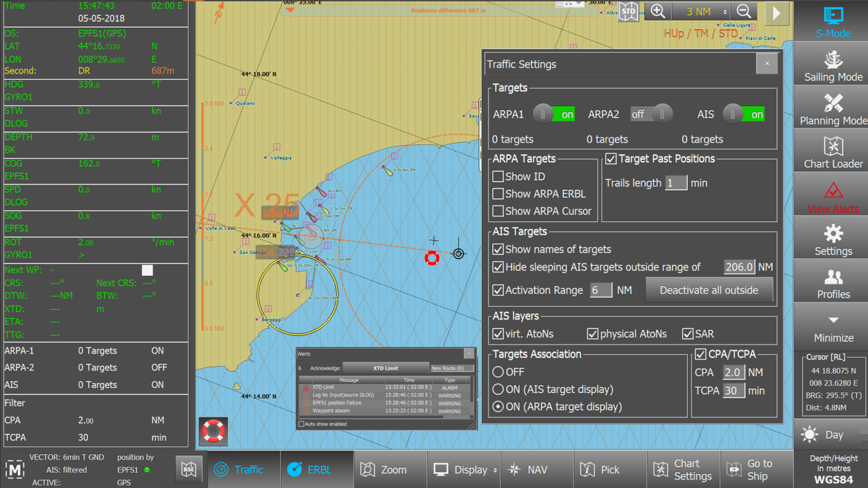Select EPFS1 position Failure warning row
Screen dimensions: 868x488
tap(384, 403)
